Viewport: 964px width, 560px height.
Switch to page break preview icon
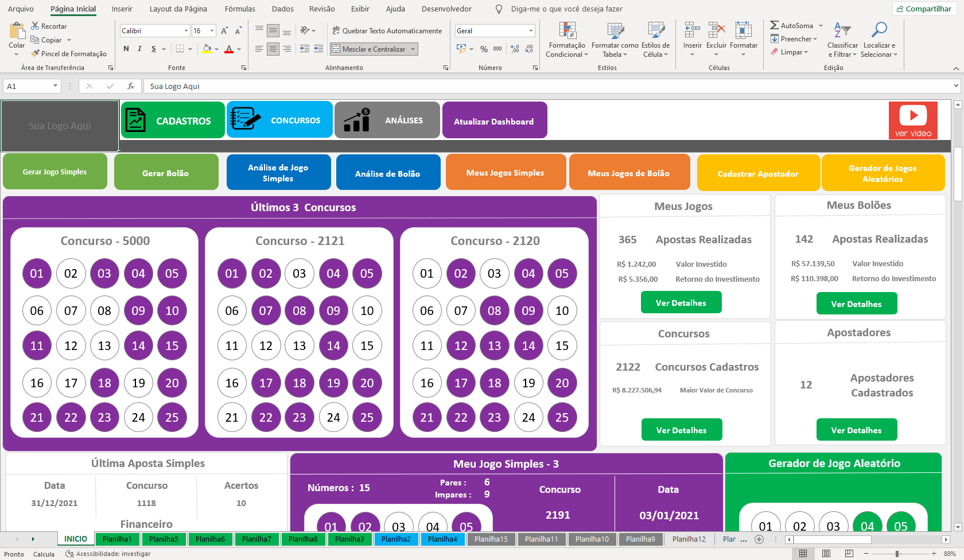click(x=849, y=554)
